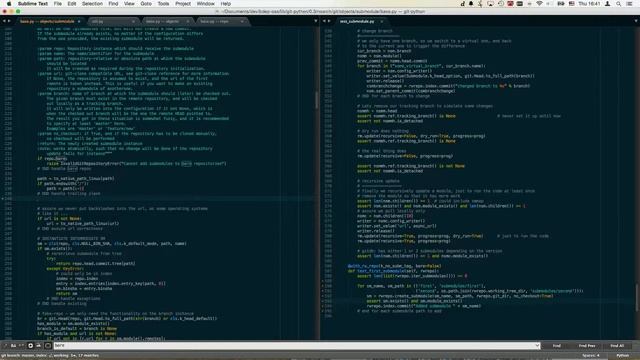Go to previous tab in left pane
The height and width of the screenshot is (360, 640).
click(x=4, y=21)
